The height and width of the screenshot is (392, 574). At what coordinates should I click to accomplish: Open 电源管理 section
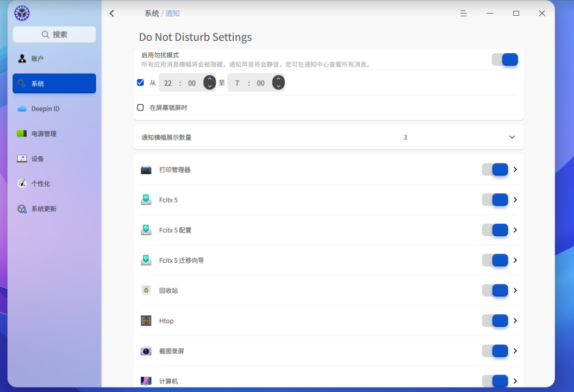pyautogui.click(x=54, y=134)
